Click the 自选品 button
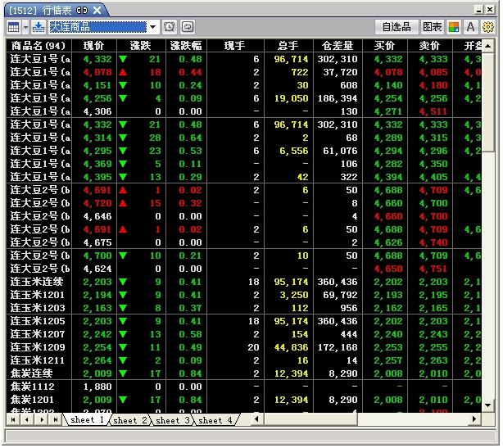This screenshot has height=448, width=503. [x=397, y=27]
